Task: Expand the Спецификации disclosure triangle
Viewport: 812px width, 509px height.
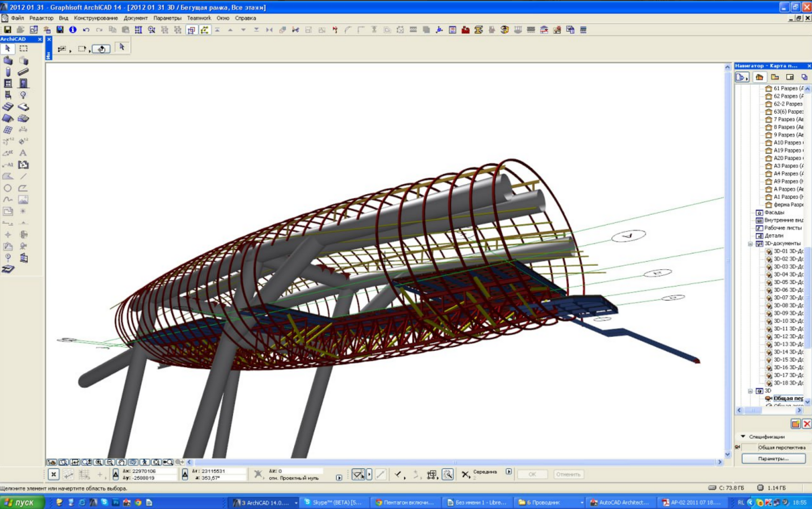Action: coord(743,436)
